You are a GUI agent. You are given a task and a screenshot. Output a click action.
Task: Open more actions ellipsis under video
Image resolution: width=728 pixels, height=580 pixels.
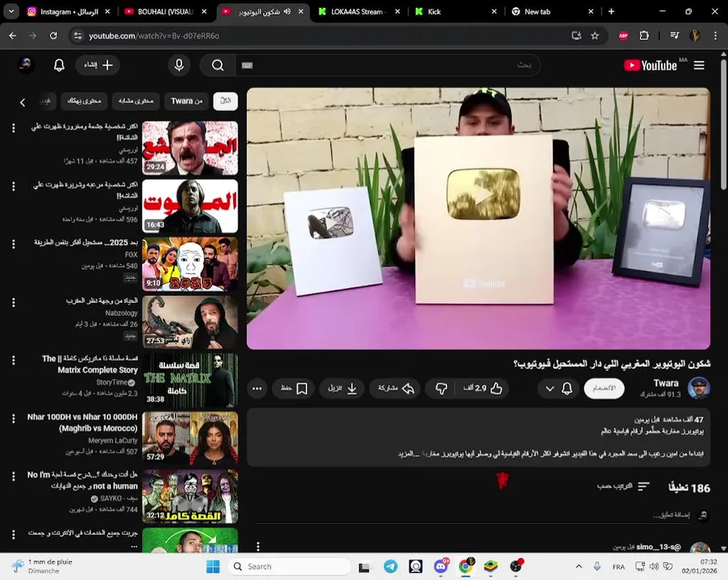(x=256, y=388)
